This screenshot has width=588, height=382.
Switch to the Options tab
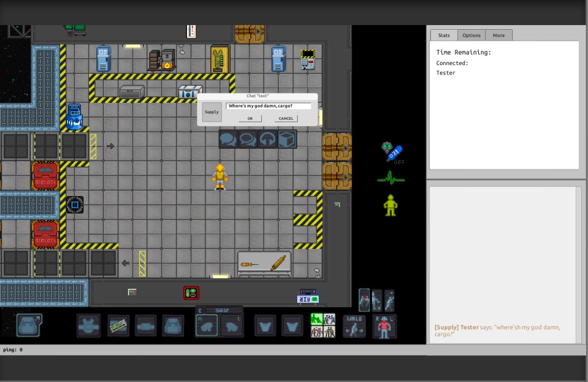point(471,35)
